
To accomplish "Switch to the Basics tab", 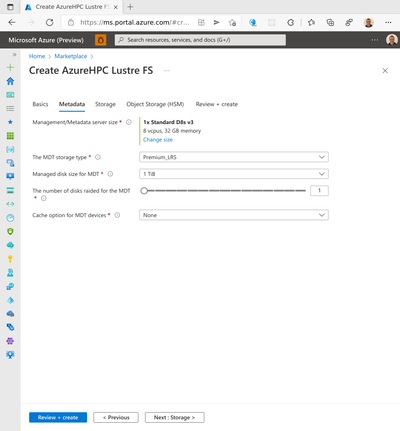I will 40,104.
